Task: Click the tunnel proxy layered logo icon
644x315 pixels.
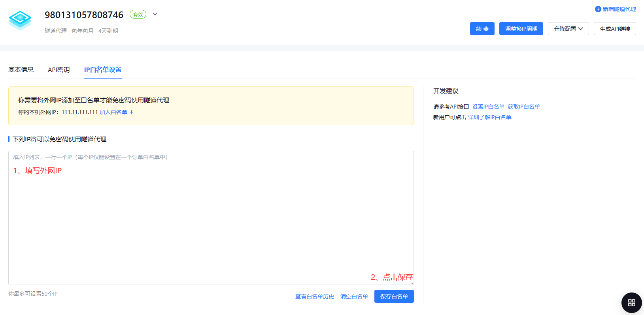Action: coord(20,21)
